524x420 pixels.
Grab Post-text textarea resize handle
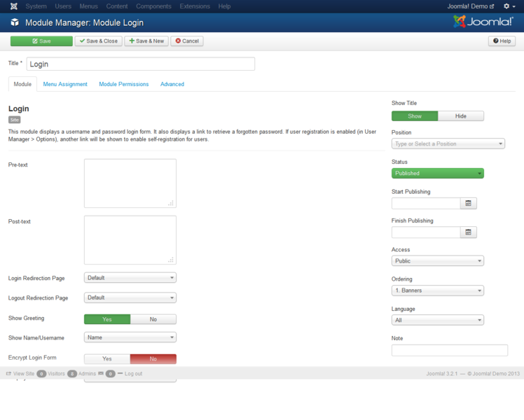click(171, 260)
